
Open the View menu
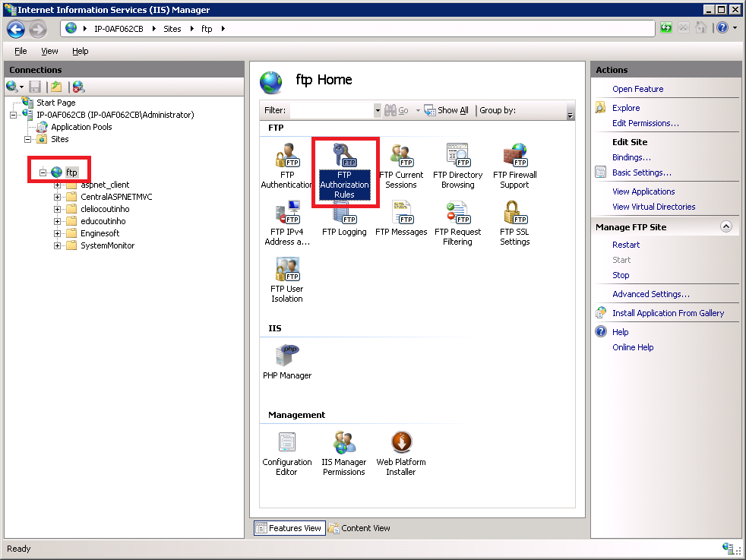(x=49, y=51)
